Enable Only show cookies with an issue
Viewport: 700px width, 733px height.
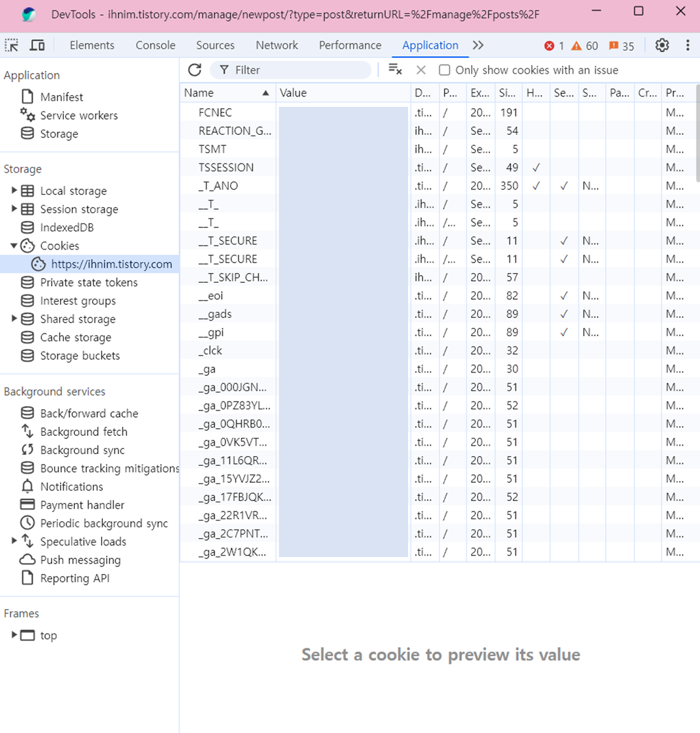[x=445, y=70]
